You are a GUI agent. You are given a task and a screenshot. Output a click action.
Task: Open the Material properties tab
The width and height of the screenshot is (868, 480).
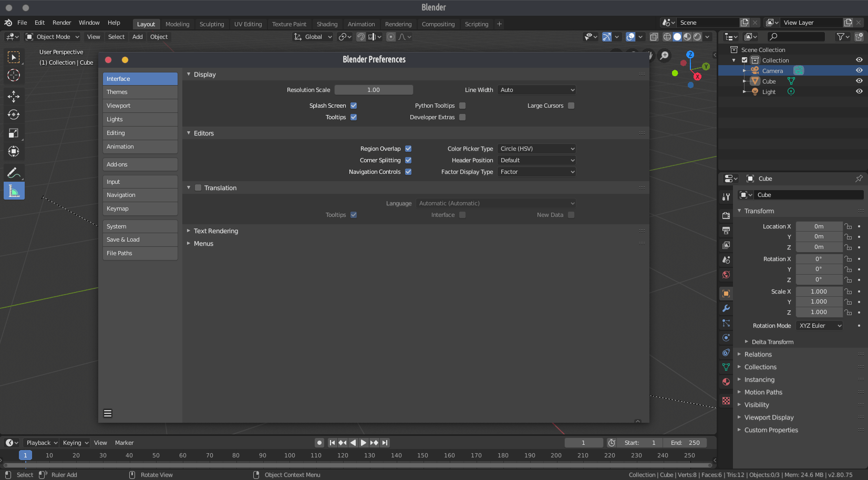click(x=726, y=382)
